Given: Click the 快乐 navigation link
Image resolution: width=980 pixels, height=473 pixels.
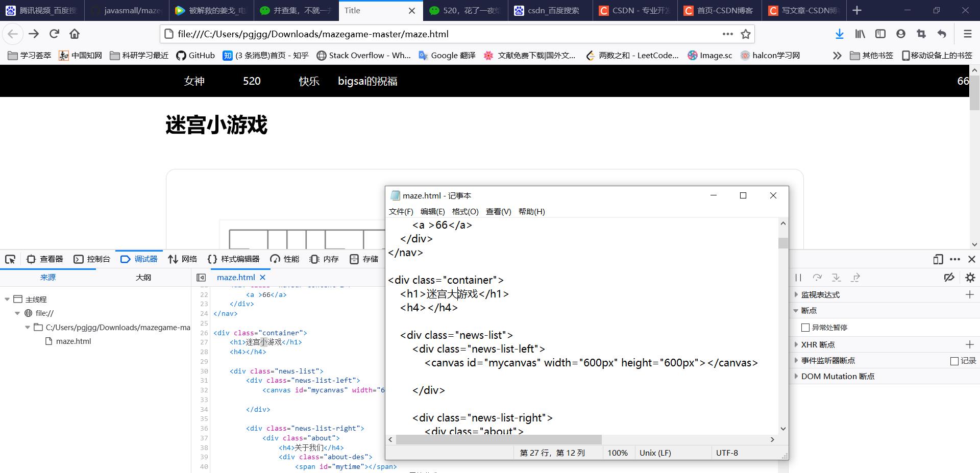Looking at the screenshot, I should (x=309, y=81).
